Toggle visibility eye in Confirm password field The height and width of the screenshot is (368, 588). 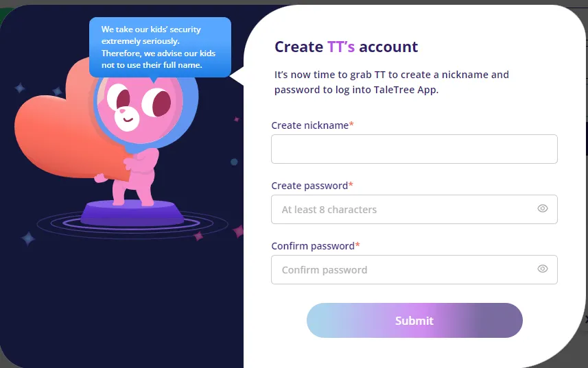pos(542,269)
